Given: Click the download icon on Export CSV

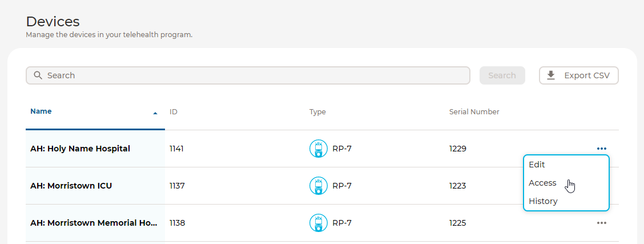Looking at the screenshot, I should [551, 75].
